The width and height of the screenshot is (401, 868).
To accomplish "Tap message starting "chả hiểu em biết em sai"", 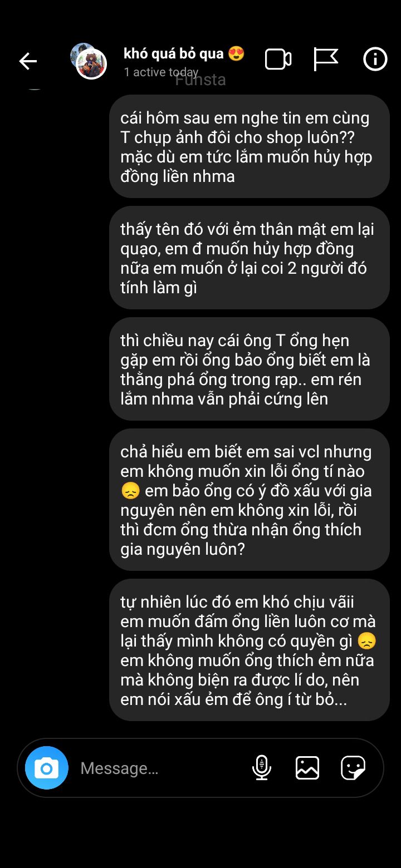I will point(250,500).
